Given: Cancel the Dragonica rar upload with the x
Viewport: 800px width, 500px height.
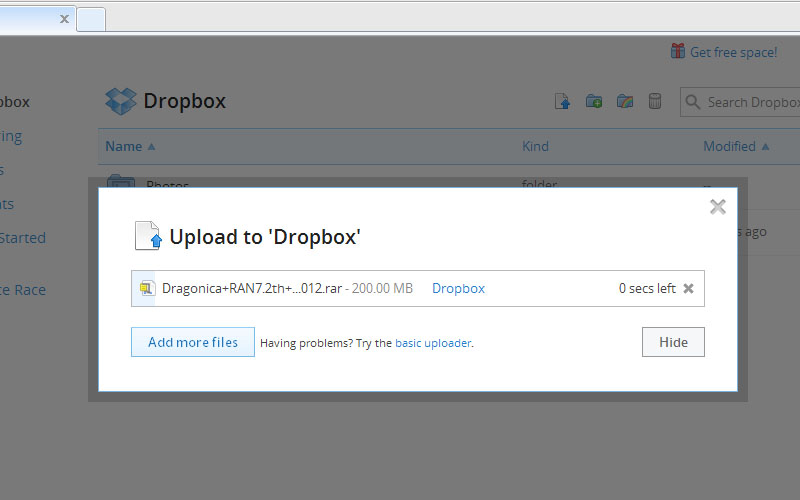Looking at the screenshot, I should coord(688,288).
